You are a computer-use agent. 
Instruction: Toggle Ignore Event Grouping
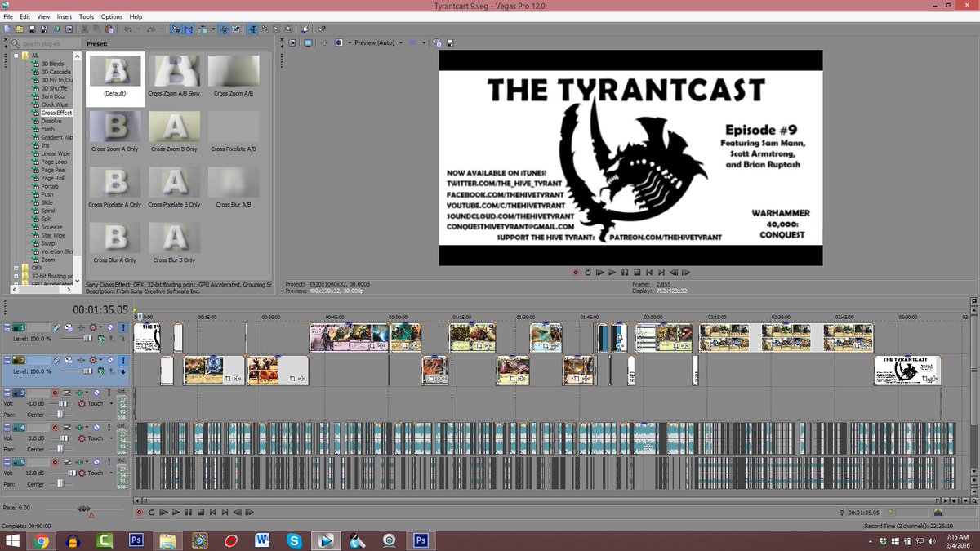click(x=236, y=29)
